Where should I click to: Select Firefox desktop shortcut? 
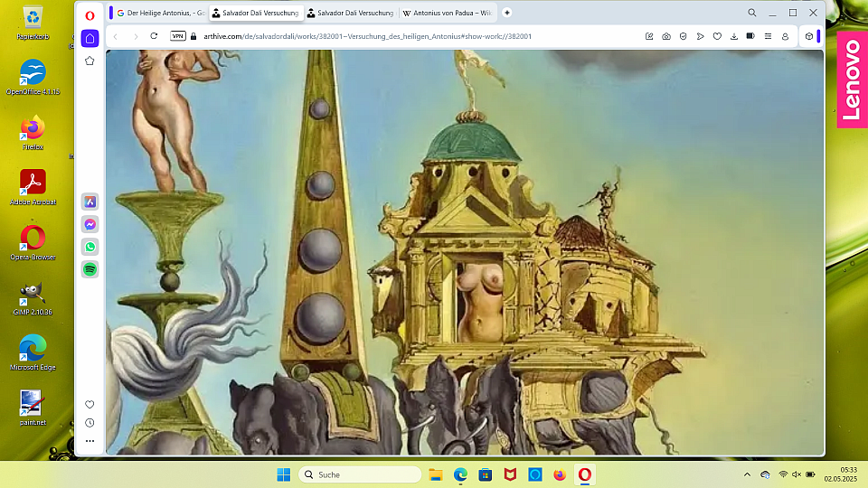pyautogui.click(x=33, y=133)
